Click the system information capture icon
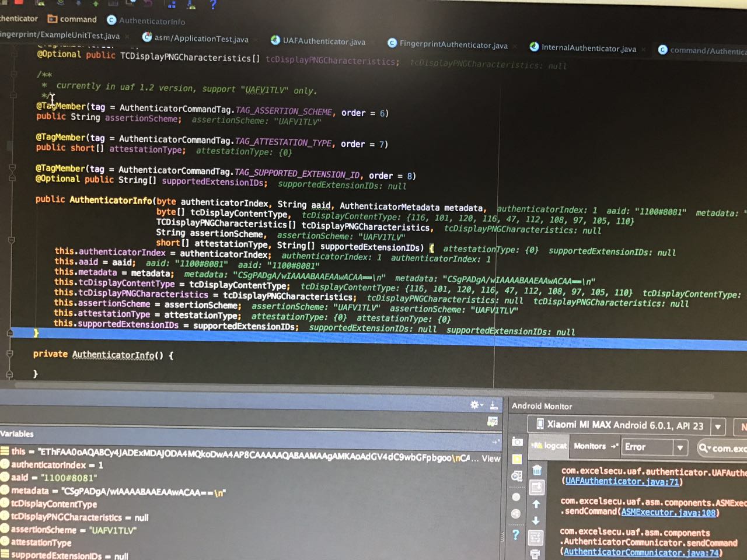The height and width of the screenshot is (560, 747). pyautogui.click(x=517, y=477)
